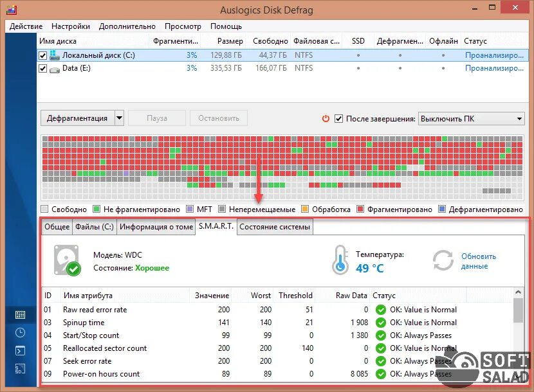Screen dimensions: 534x392
Task: Click the Auslogics Disk Defrag app icon
Action: click(12, 10)
